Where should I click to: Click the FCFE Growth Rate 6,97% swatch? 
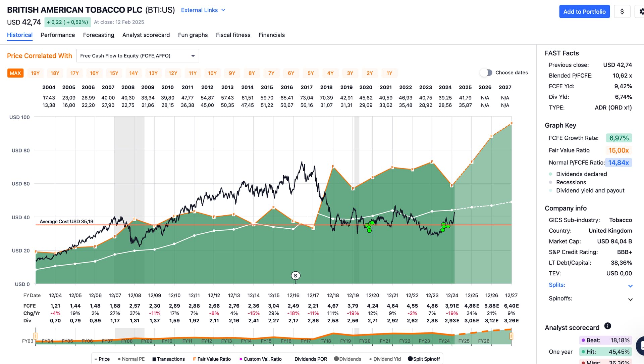[x=619, y=138]
